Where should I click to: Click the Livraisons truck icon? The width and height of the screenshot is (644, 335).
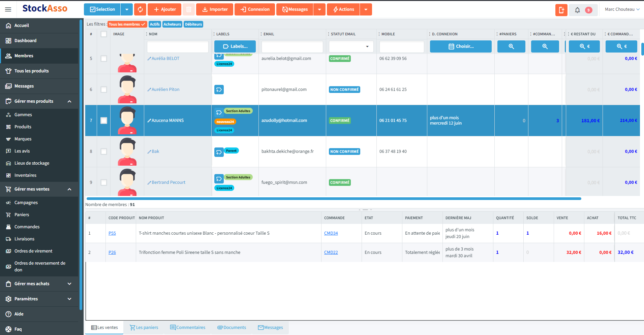8,239
